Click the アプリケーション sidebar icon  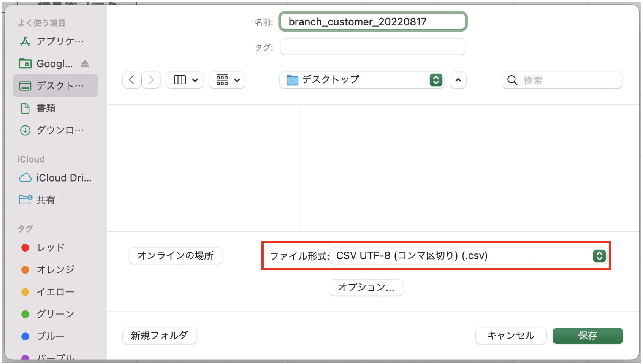[25, 41]
